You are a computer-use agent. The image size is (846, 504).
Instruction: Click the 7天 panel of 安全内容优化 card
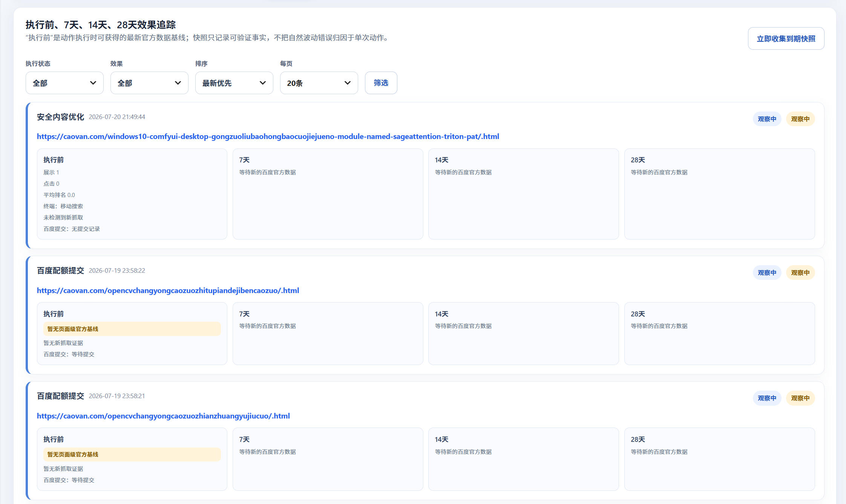pyautogui.click(x=328, y=194)
